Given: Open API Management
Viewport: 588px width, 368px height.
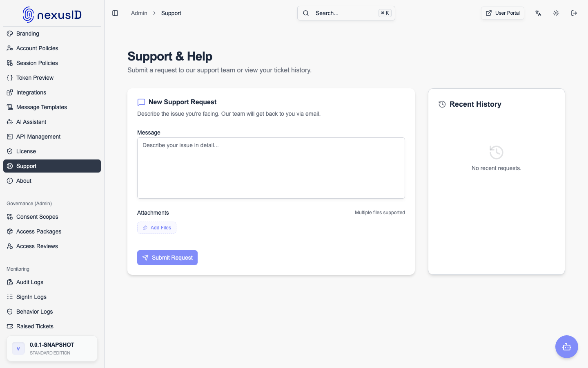Looking at the screenshot, I should [52, 137].
